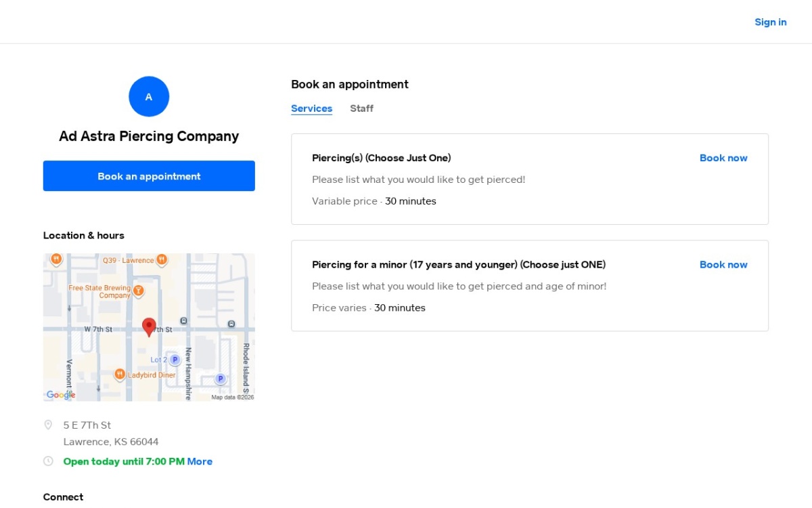812x508 pixels.
Task: Click the Ad Astra Piercing Company heading
Action: [149, 136]
